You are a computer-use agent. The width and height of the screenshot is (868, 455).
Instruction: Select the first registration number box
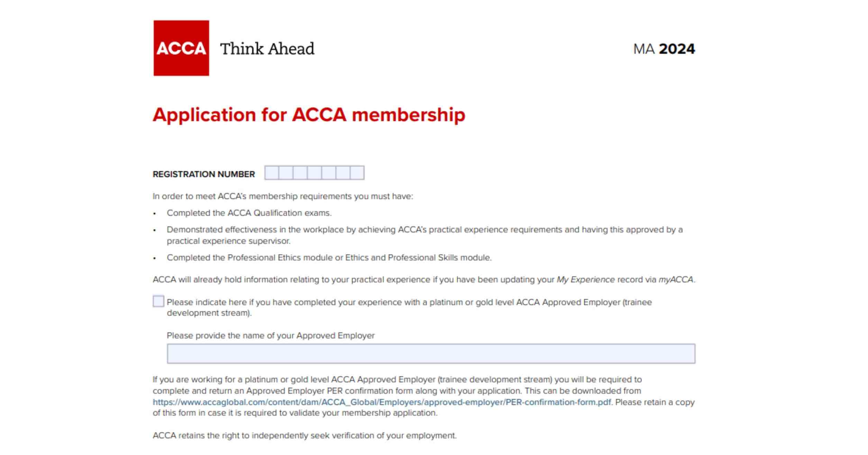pyautogui.click(x=272, y=173)
